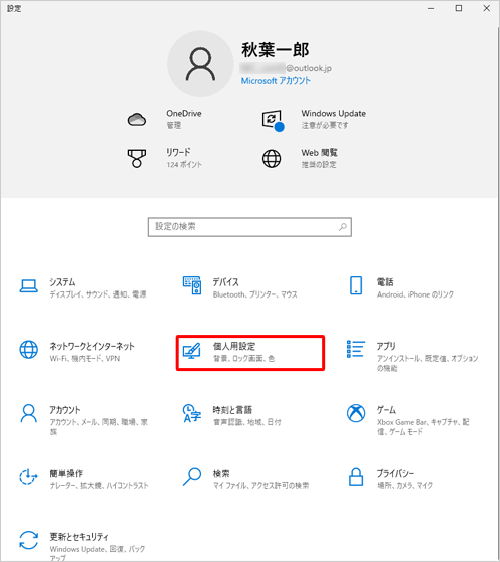Viewport: 500px width, 562px height.
Task: Open the 個人用設定 paintbrush icon
Action: [192, 351]
